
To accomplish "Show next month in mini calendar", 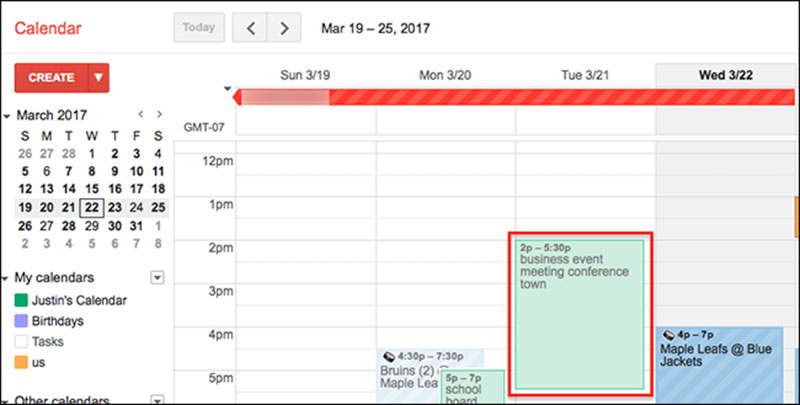I will coord(158,115).
